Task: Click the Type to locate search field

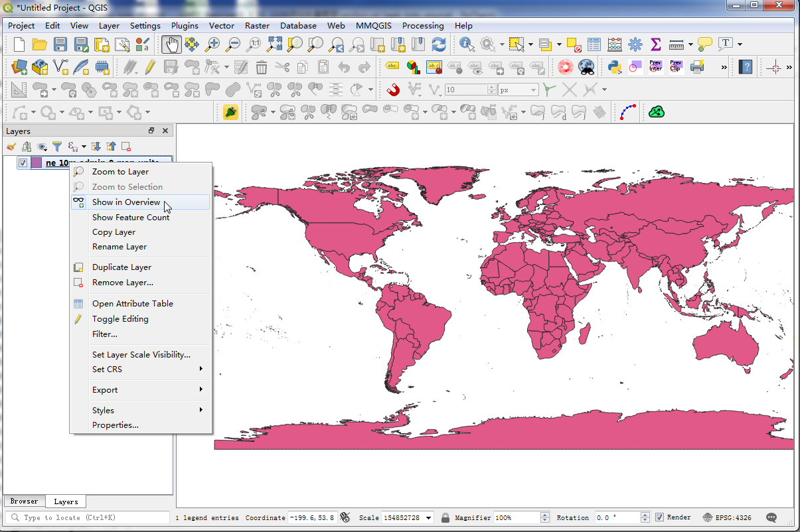Action: [x=88, y=517]
